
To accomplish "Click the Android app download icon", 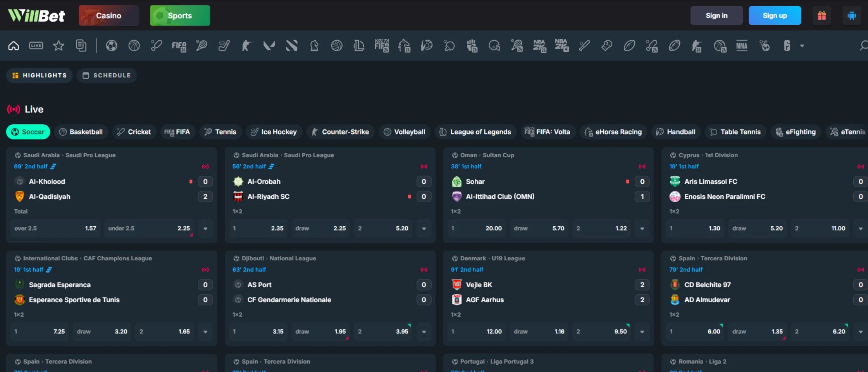I will pos(851,15).
